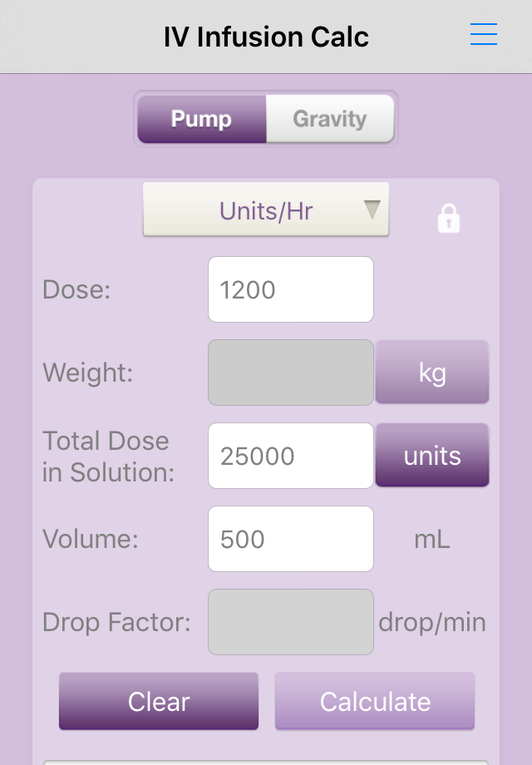
Task: Select the grayed Weight input field
Action: click(291, 373)
